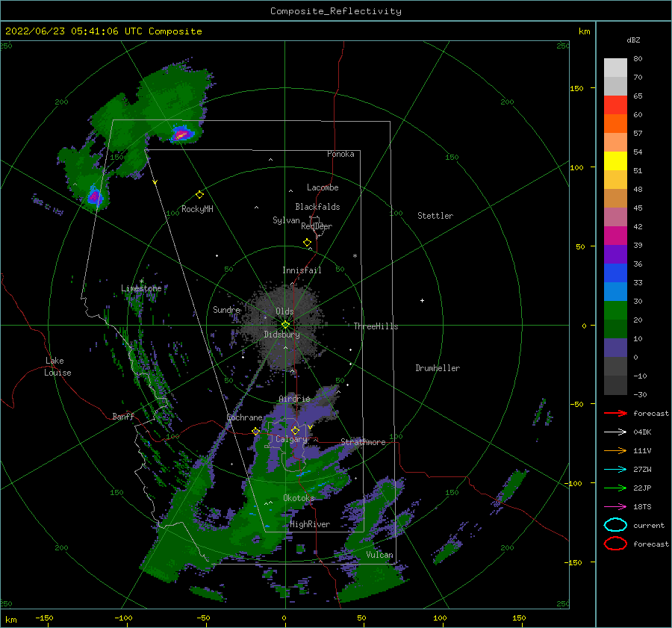The width and height of the screenshot is (672, 628).
Task: Click the Strathmore town label
Action: [x=363, y=442]
